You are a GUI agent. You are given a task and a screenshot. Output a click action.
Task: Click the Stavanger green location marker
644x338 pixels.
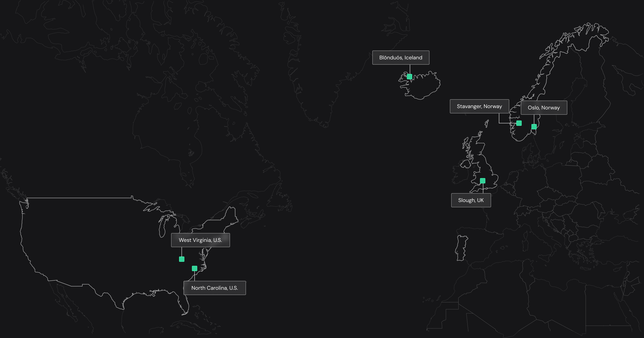519,123
